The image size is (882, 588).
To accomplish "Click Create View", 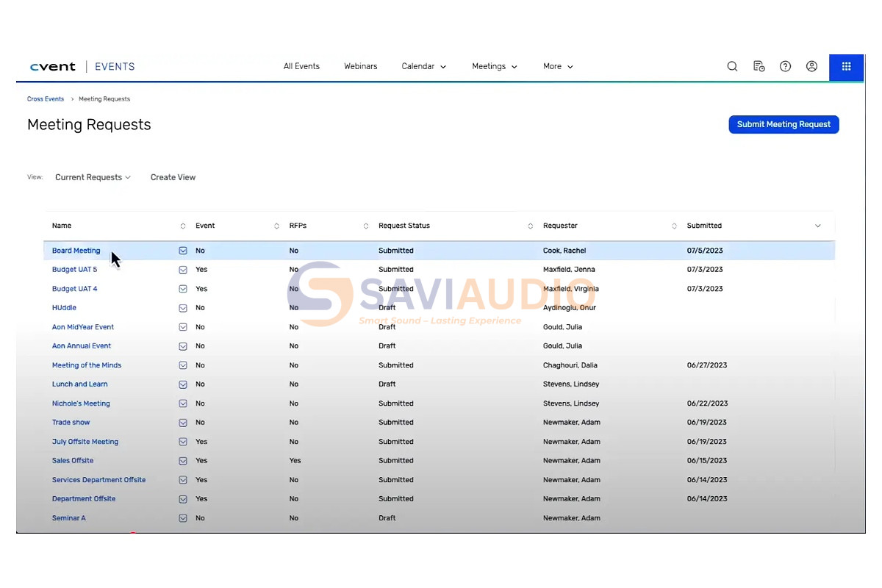I will tap(173, 177).
